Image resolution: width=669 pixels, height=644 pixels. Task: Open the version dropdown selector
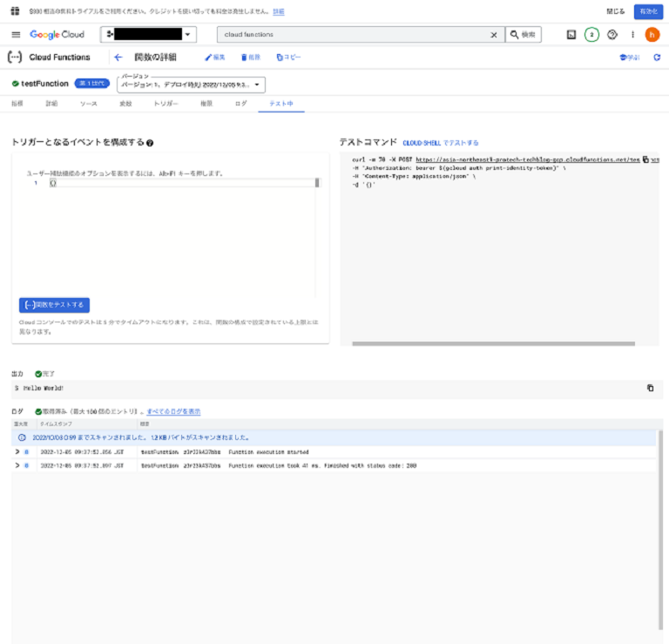[x=191, y=85]
